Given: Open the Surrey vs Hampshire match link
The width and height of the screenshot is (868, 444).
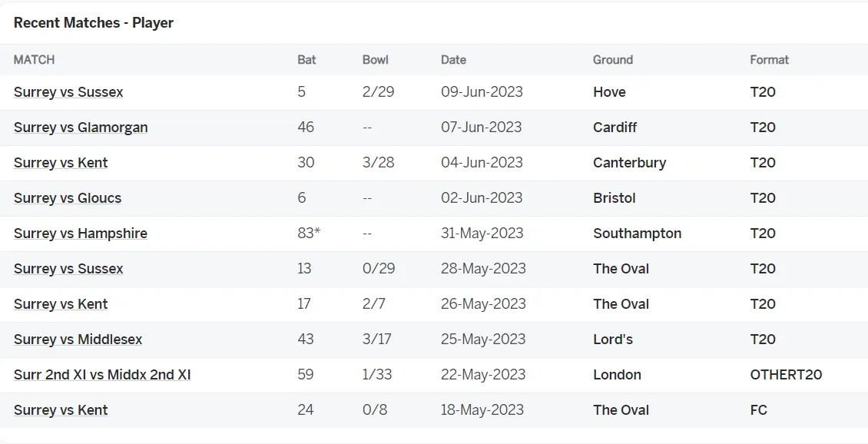Looking at the screenshot, I should click(80, 234).
